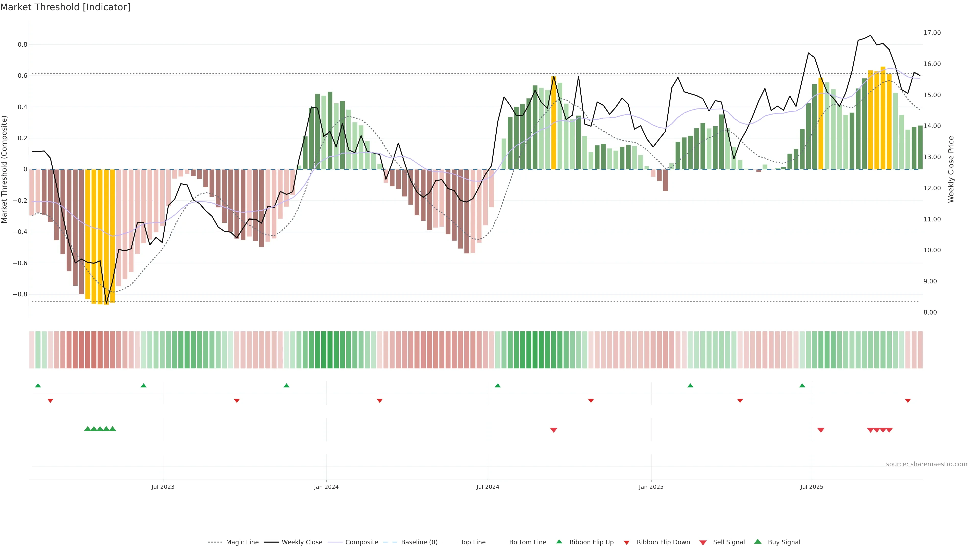
Task: Click the source: sharemaestro.com text
Action: point(926,464)
